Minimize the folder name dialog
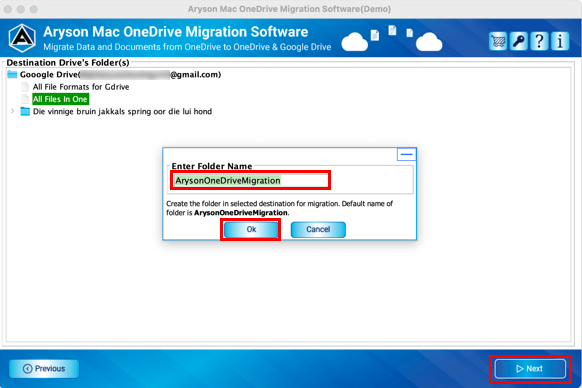This screenshot has width=582, height=388. point(406,154)
